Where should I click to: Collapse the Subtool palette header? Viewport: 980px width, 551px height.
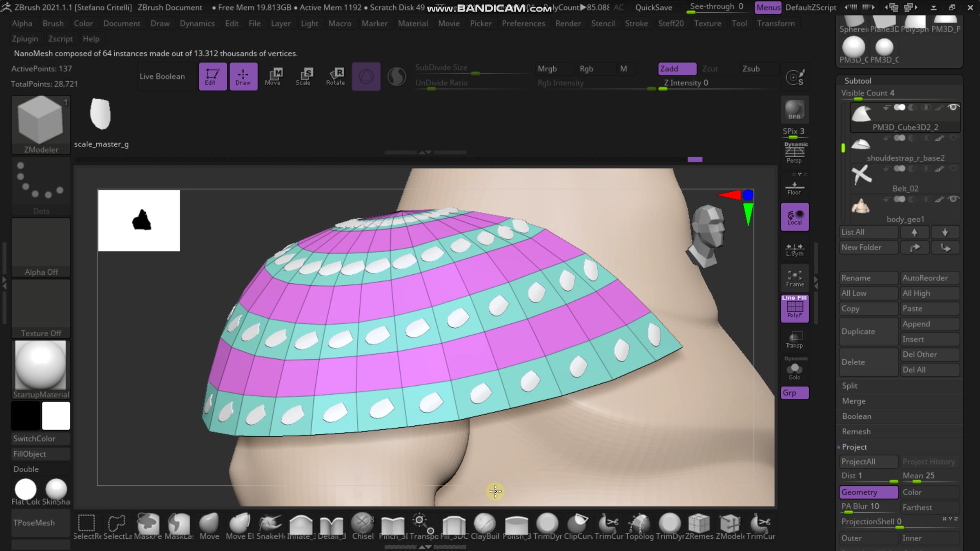point(857,81)
